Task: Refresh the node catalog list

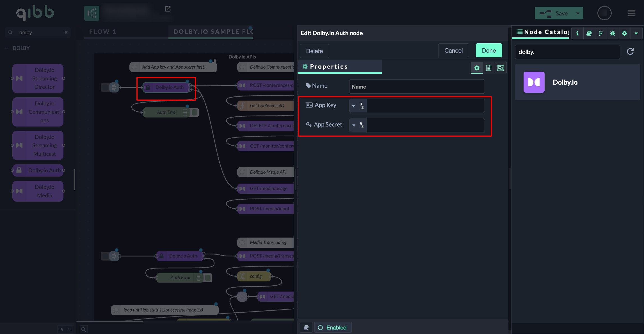Action: tap(630, 51)
